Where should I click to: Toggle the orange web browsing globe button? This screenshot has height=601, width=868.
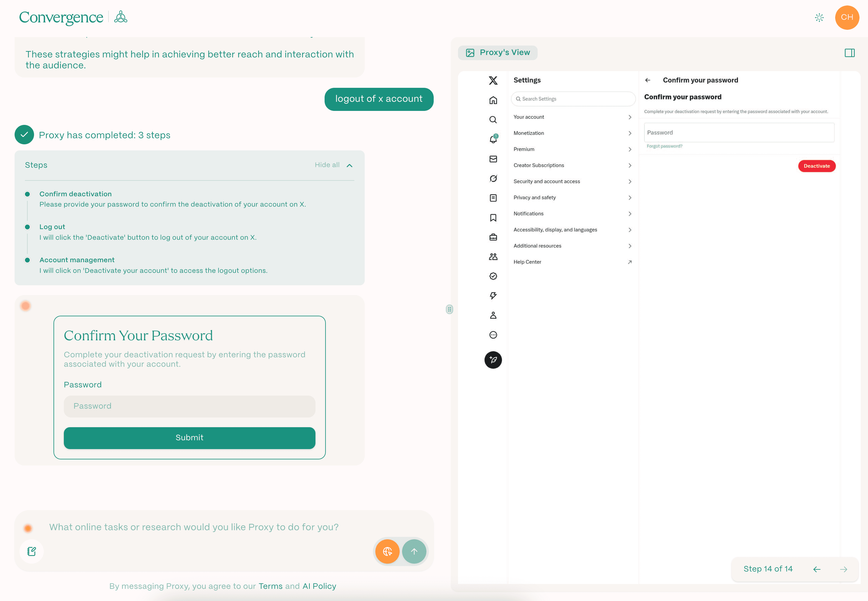pyautogui.click(x=387, y=551)
